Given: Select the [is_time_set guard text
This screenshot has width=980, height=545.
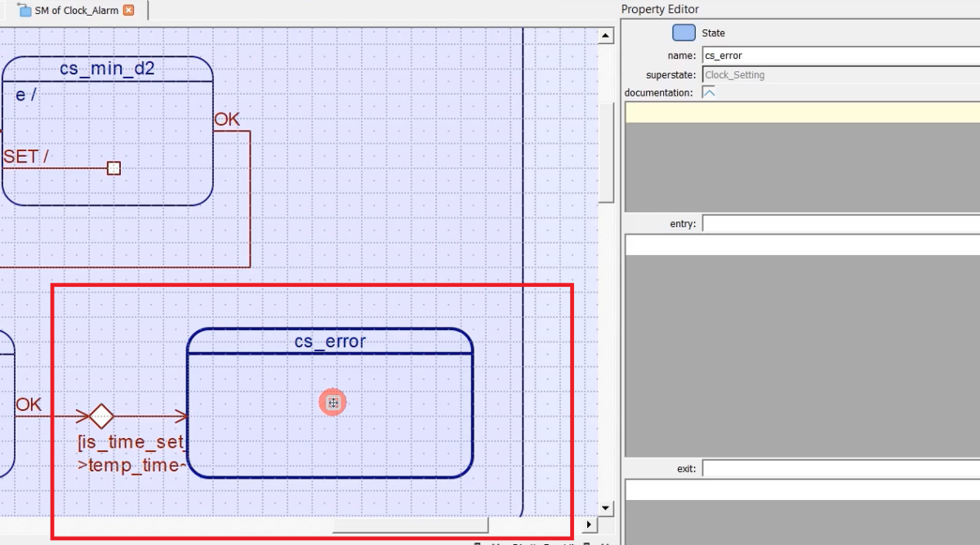Looking at the screenshot, I should coord(131,443).
